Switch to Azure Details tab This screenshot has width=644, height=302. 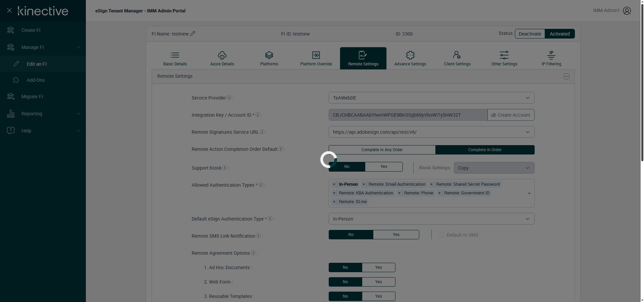tap(222, 58)
